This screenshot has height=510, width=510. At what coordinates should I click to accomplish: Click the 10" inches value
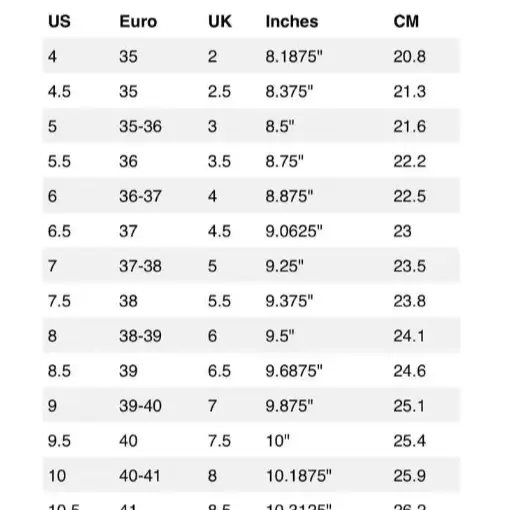[278, 441]
